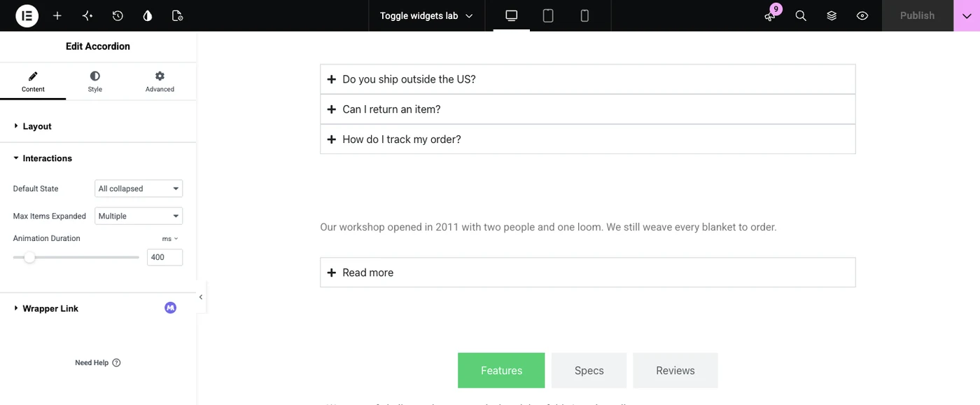
Task: Collapse the Interactions section
Action: (x=98, y=158)
